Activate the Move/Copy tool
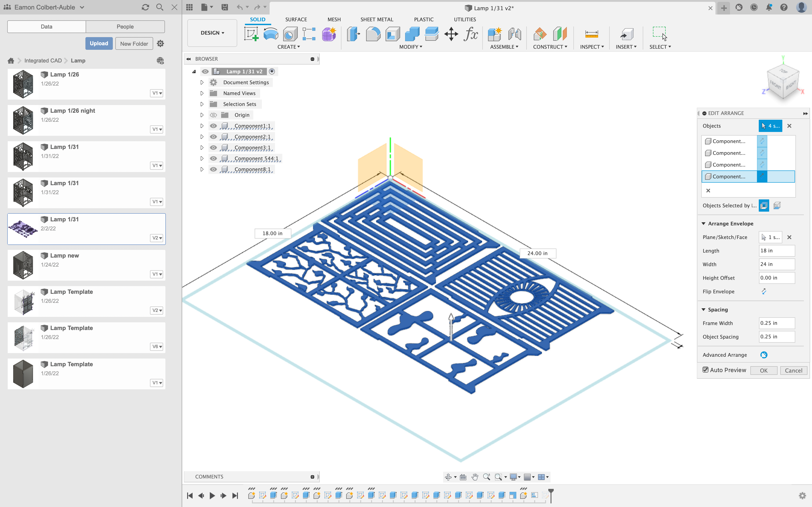 (451, 34)
